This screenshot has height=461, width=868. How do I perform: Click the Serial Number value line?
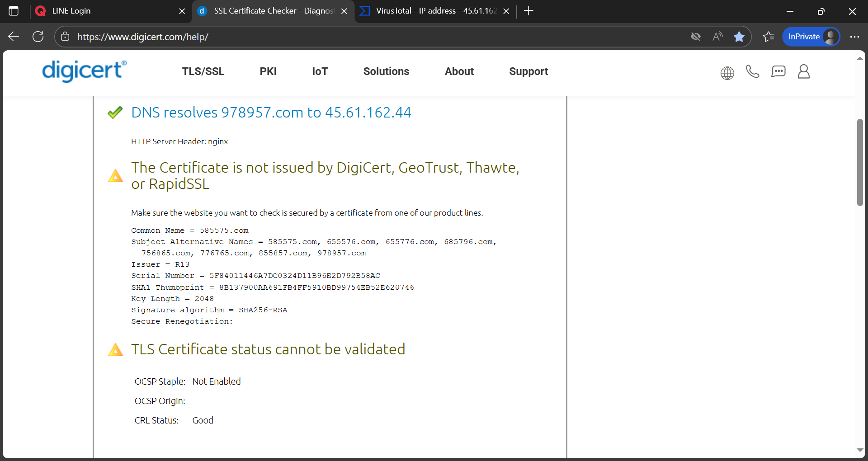256,276
